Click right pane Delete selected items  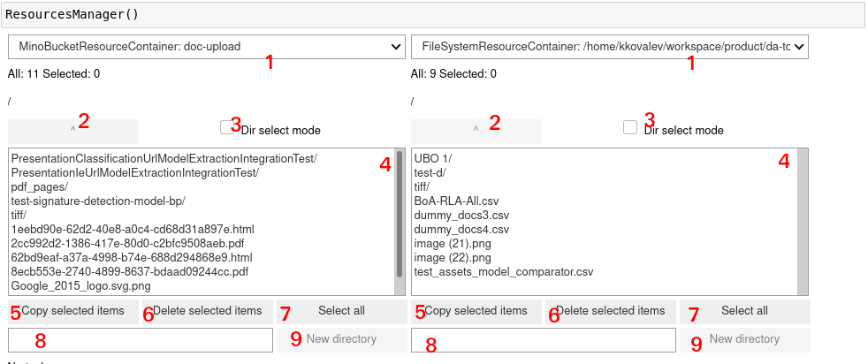tap(611, 312)
